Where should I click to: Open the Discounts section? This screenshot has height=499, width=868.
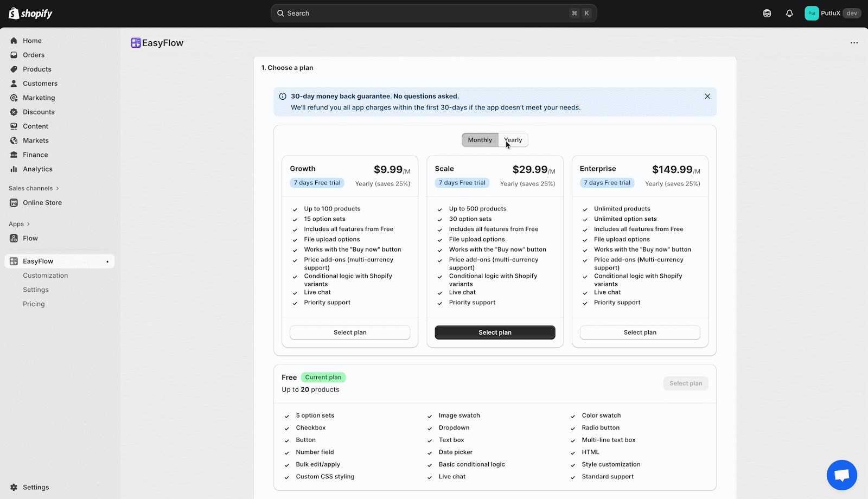pos(38,112)
